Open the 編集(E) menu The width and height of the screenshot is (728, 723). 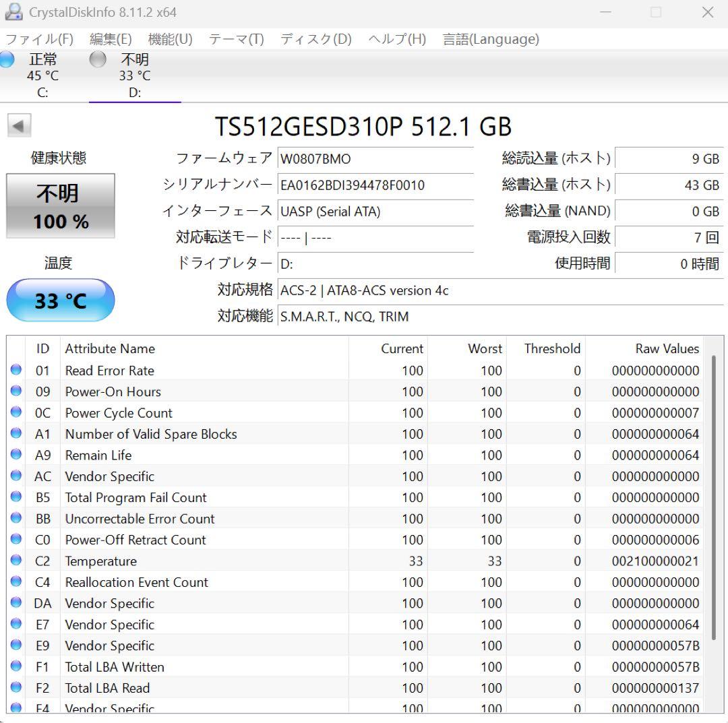[111, 39]
